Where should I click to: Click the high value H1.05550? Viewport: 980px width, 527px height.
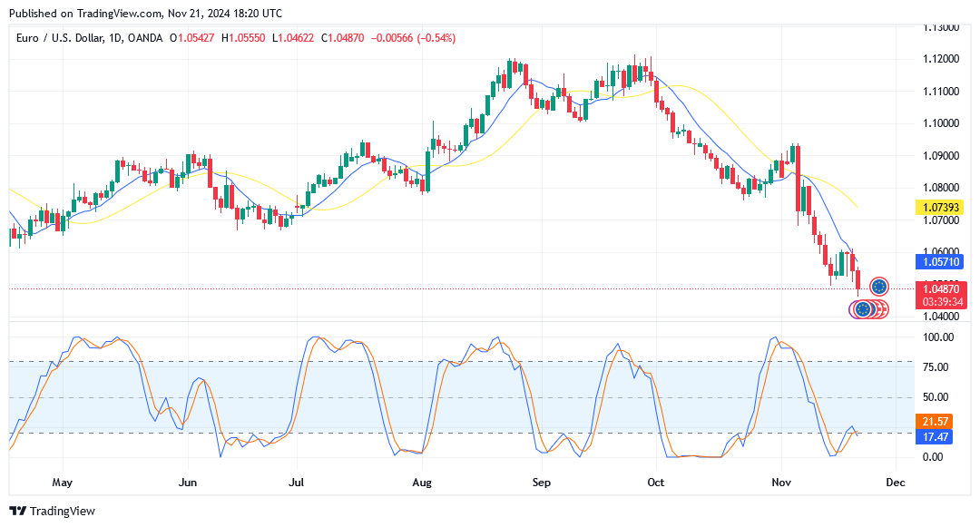pos(243,38)
